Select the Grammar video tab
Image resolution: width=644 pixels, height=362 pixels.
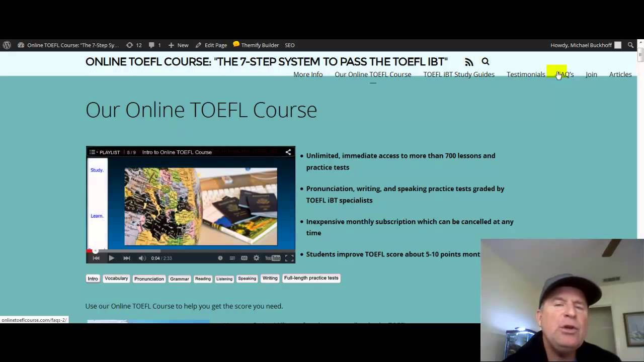(179, 279)
